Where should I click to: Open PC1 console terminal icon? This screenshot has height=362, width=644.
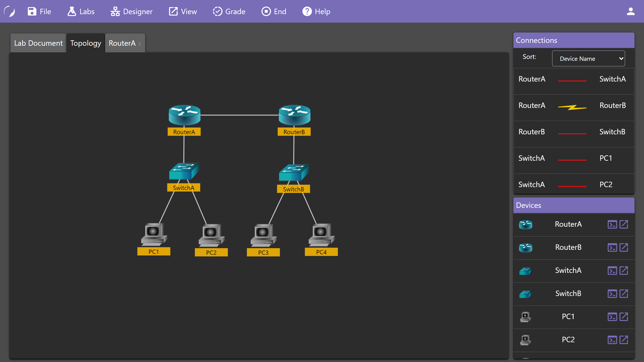pyautogui.click(x=612, y=317)
